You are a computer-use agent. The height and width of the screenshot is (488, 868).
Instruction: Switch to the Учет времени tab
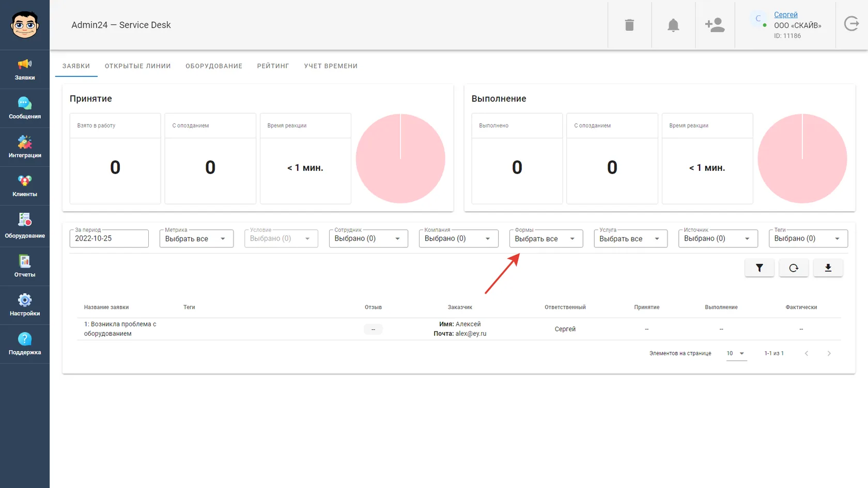[x=331, y=66]
